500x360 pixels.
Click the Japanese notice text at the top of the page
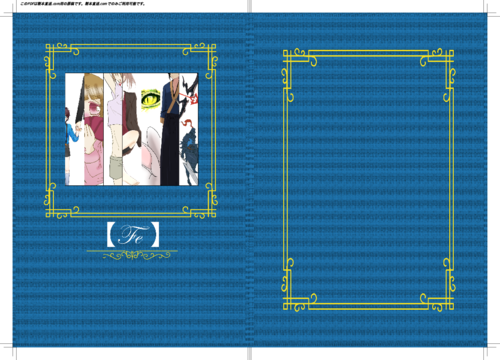(x=83, y=4)
